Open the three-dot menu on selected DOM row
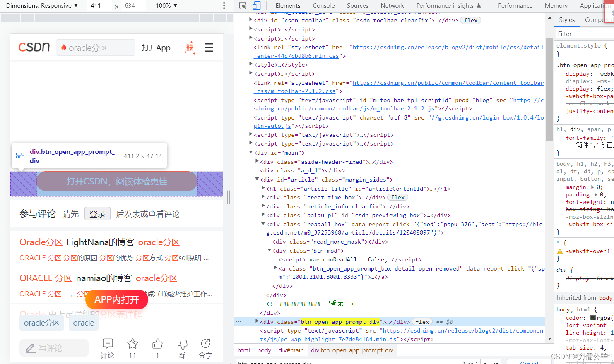 coord(238,321)
